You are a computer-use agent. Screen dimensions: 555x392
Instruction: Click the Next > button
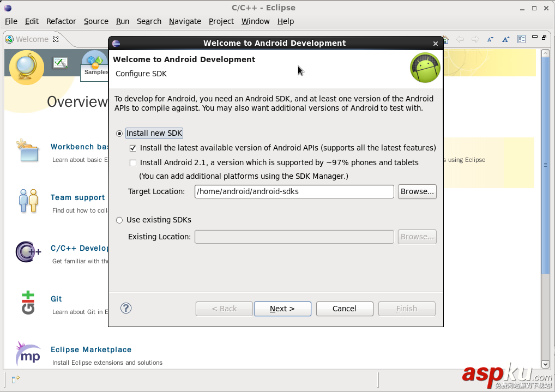click(282, 309)
